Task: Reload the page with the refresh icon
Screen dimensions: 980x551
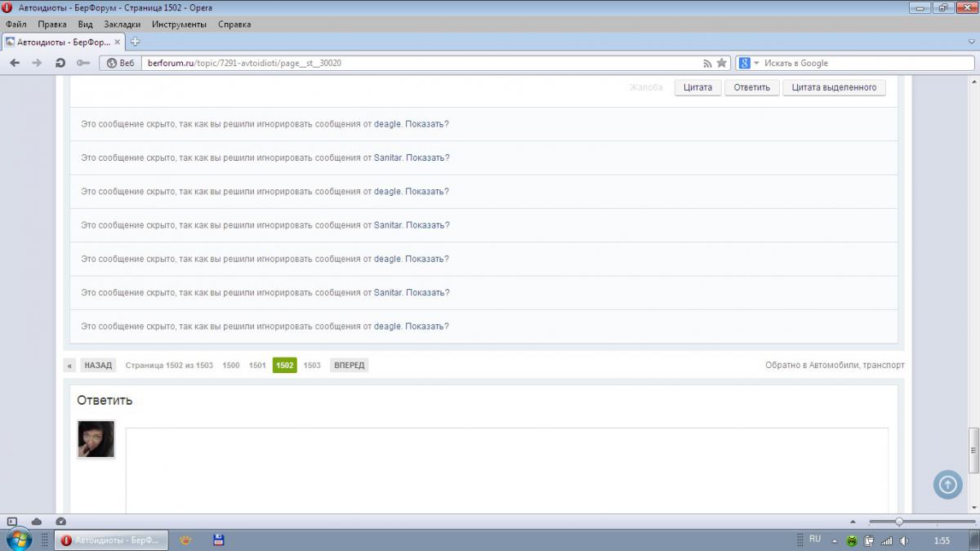Action: [60, 63]
